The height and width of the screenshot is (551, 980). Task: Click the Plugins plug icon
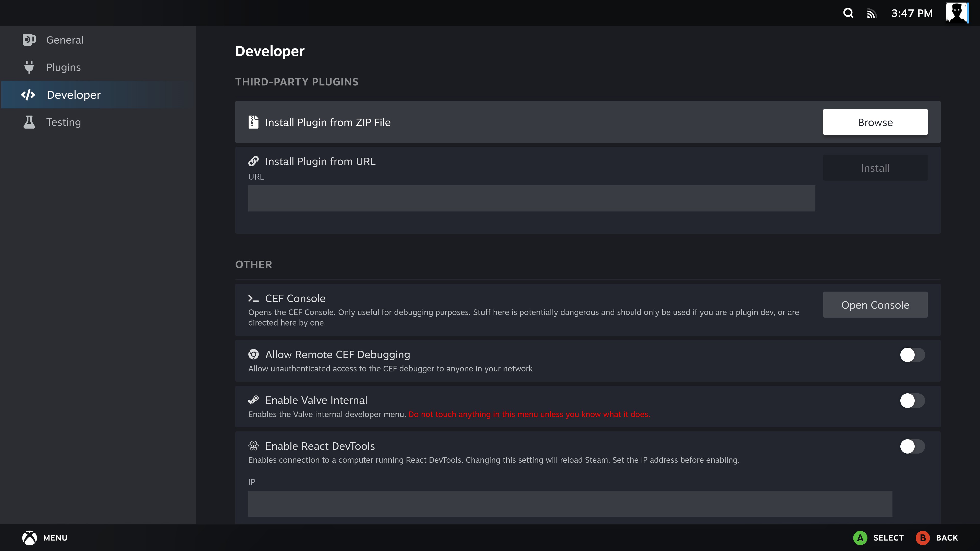pos(29,67)
